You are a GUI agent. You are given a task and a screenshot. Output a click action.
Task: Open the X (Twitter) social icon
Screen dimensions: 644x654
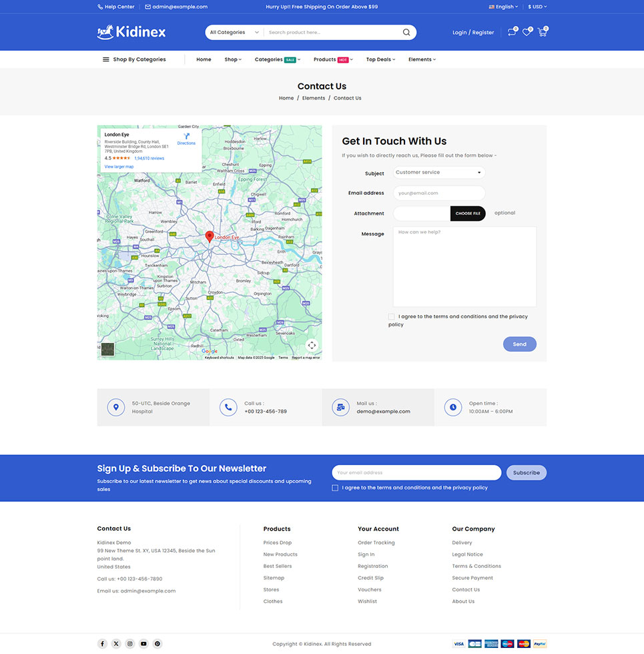click(x=116, y=643)
